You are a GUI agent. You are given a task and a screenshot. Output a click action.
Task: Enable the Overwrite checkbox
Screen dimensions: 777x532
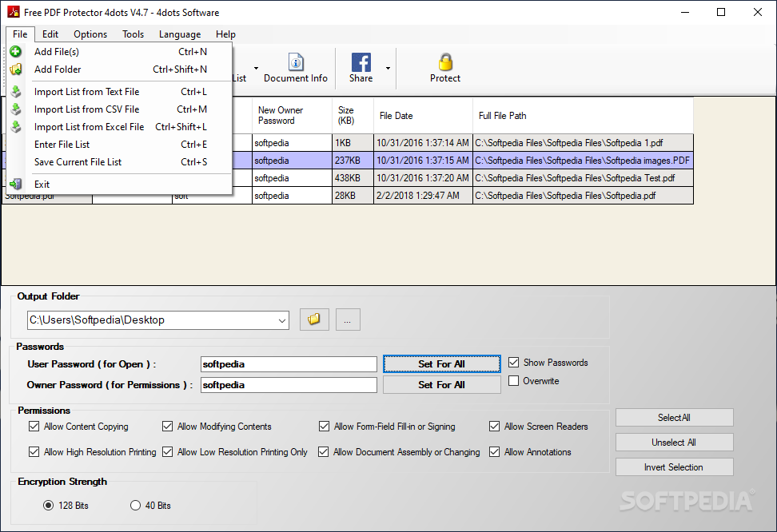pos(514,381)
